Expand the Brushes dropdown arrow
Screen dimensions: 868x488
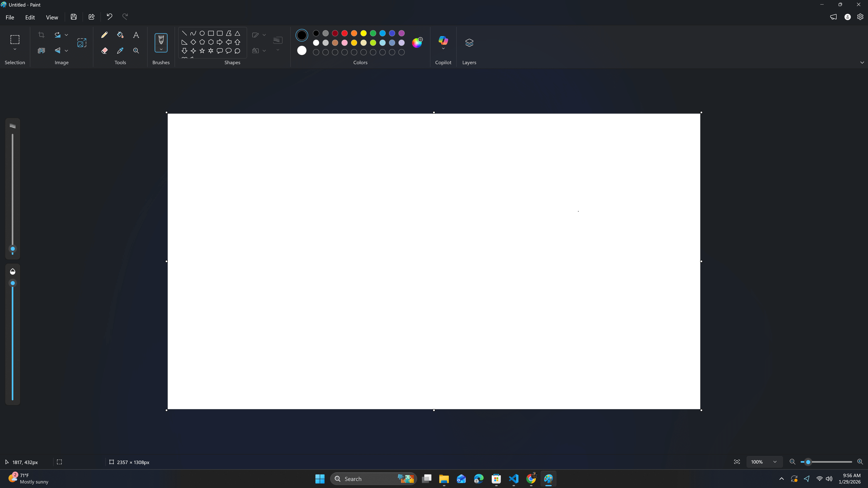point(161,50)
